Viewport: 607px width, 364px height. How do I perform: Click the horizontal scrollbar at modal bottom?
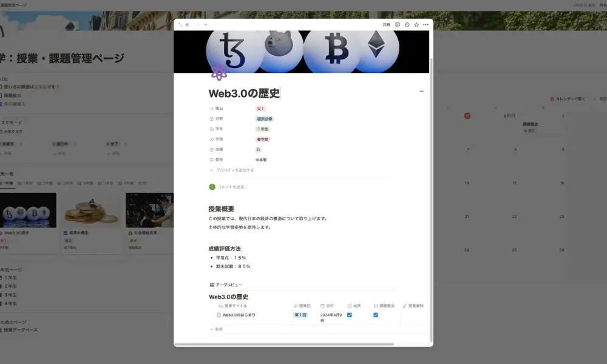point(284,344)
